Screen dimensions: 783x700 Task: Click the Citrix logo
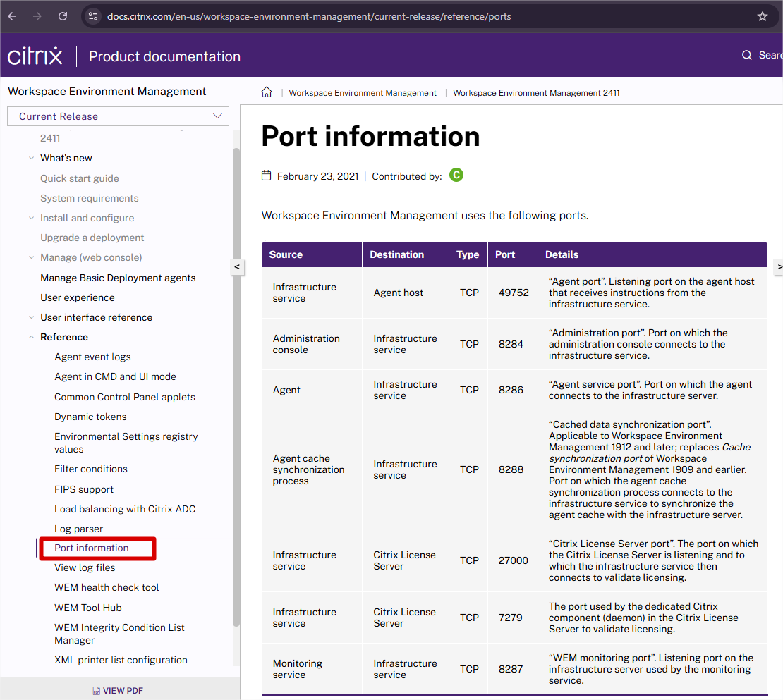click(x=35, y=56)
